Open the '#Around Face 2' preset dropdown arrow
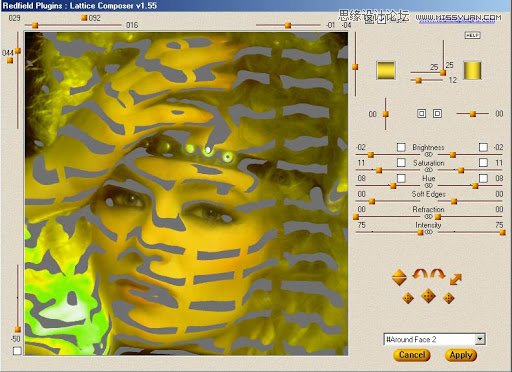Image resolution: width=512 pixels, height=372 pixels. click(480, 339)
